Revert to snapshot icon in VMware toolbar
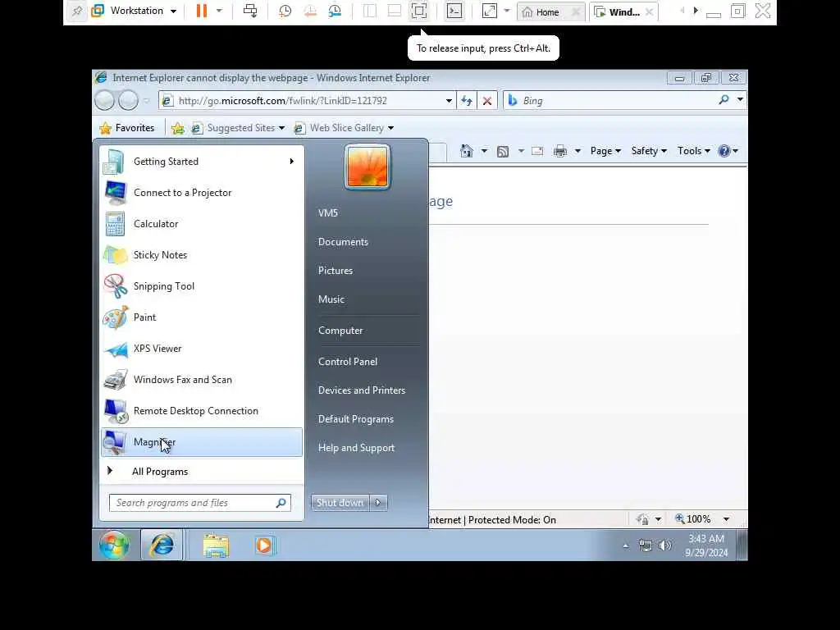840x630 pixels. click(310, 11)
